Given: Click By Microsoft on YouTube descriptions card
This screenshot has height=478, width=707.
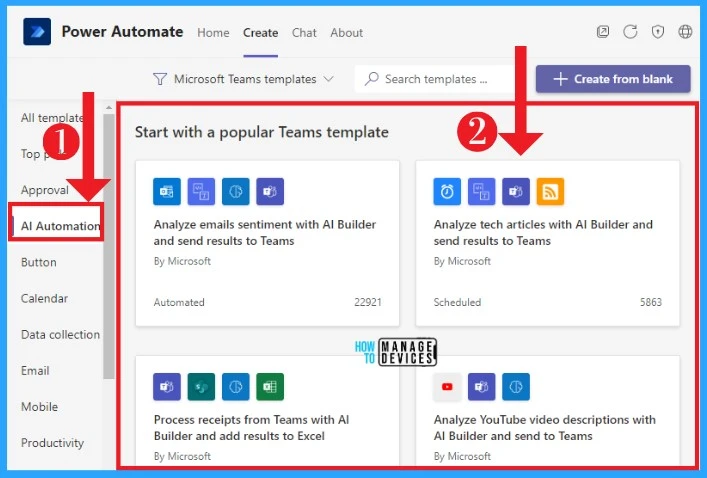Looking at the screenshot, I should click(462, 456).
